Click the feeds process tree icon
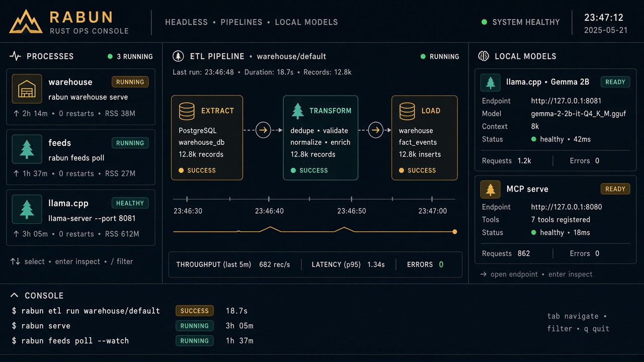This screenshot has height=362, width=644. (27, 149)
